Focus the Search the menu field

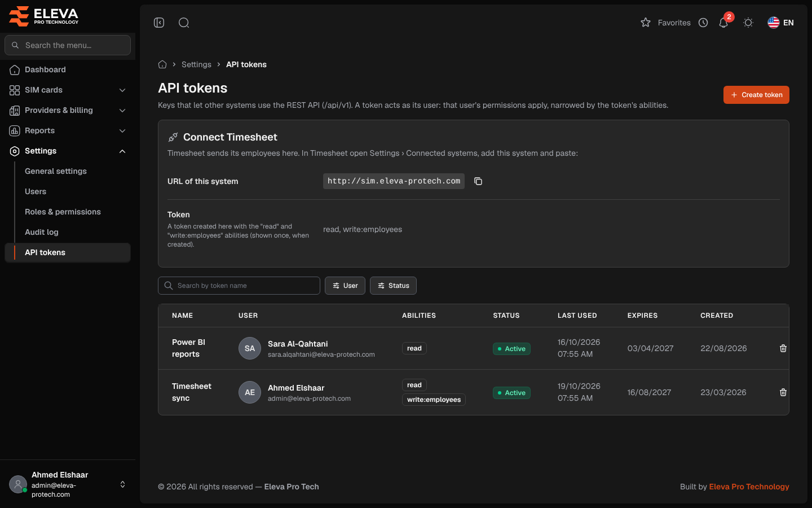68,45
